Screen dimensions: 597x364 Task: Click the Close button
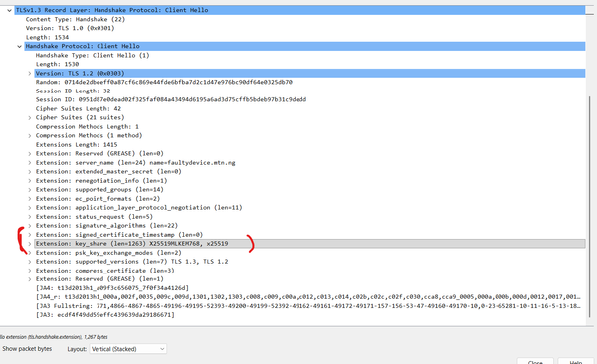click(535, 361)
